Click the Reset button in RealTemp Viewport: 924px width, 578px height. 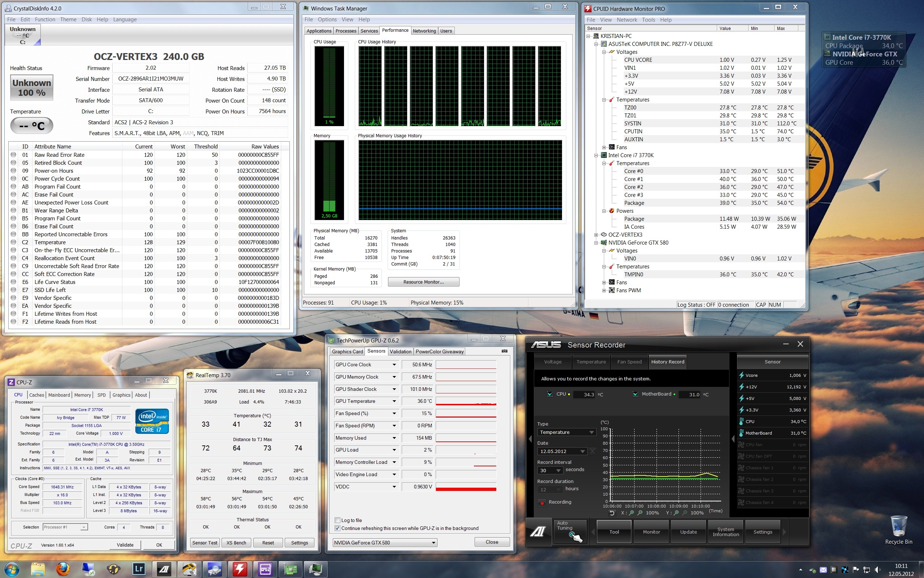coord(268,543)
